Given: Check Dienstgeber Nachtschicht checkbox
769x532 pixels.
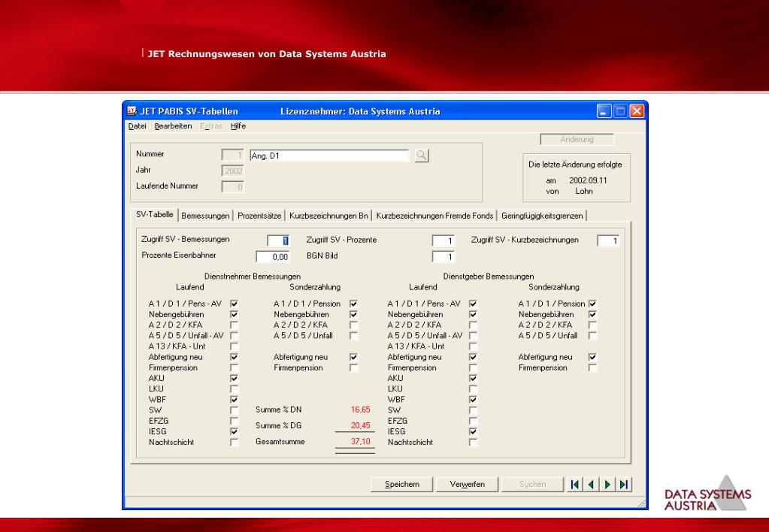Looking at the screenshot, I should pyautogui.click(x=473, y=443).
